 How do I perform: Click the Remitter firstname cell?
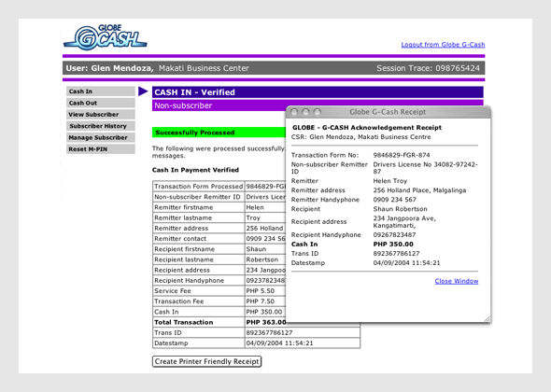tap(199, 207)
